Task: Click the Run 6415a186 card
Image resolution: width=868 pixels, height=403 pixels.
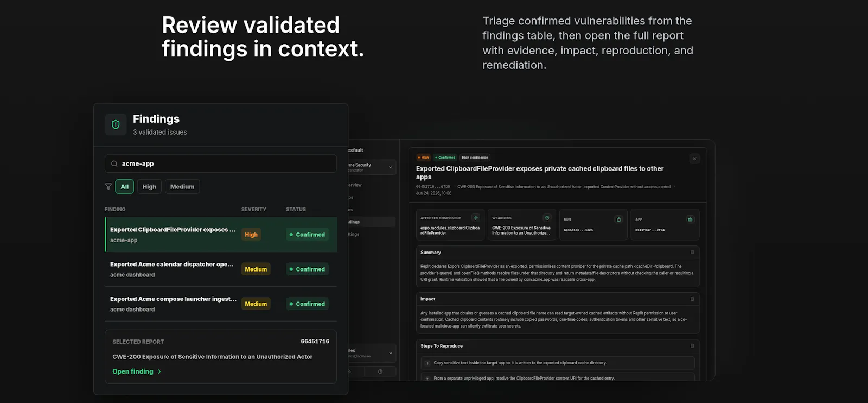Action: click(x=593, y=224)
